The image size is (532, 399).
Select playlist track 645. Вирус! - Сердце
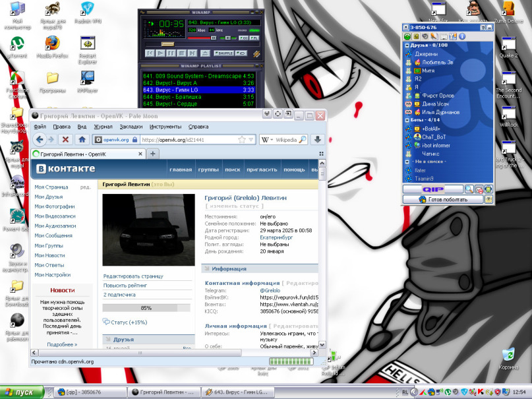tap(198, 104)
